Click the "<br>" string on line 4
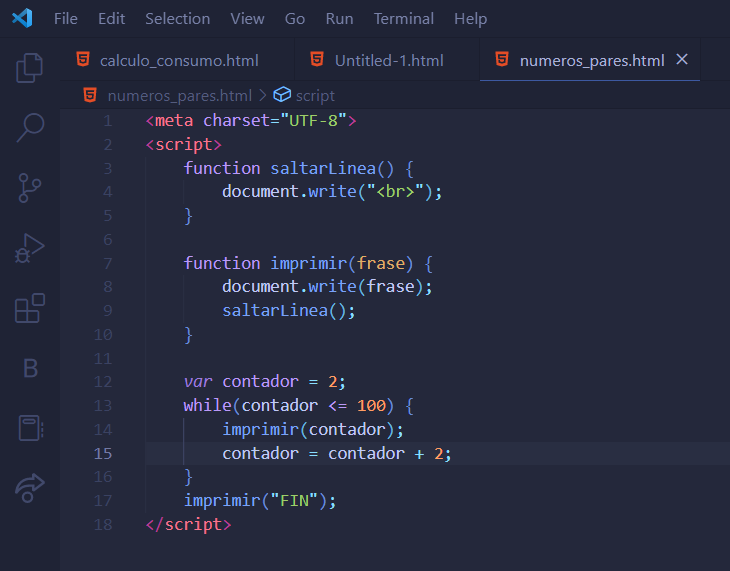 [x=395, y=191]
